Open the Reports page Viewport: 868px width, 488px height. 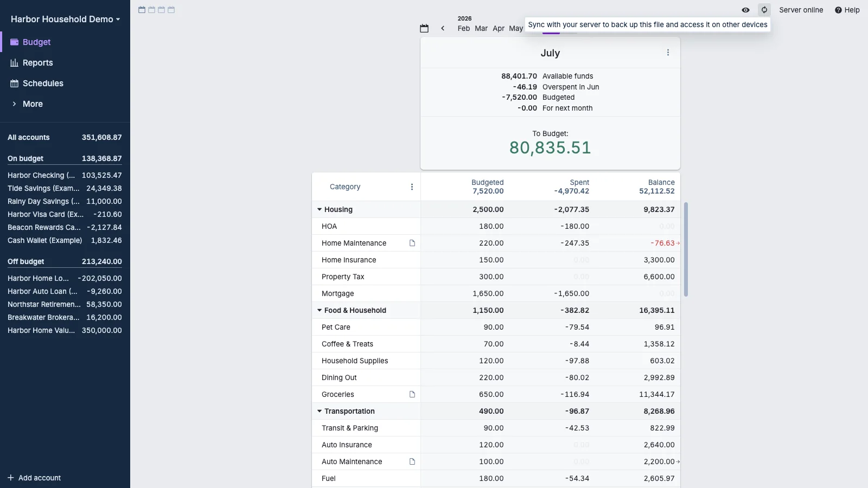[x=65, y=62]
